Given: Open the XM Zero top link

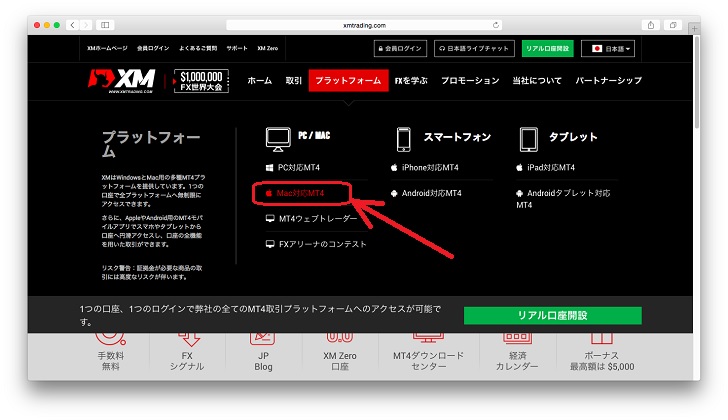Looking at the screenshot, I should coord(267,48).
